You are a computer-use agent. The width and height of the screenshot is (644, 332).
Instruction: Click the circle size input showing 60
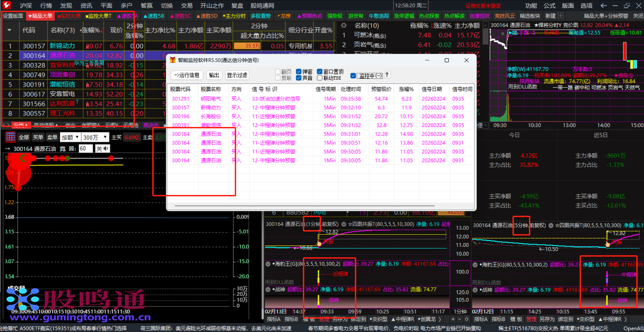(85, 149)
